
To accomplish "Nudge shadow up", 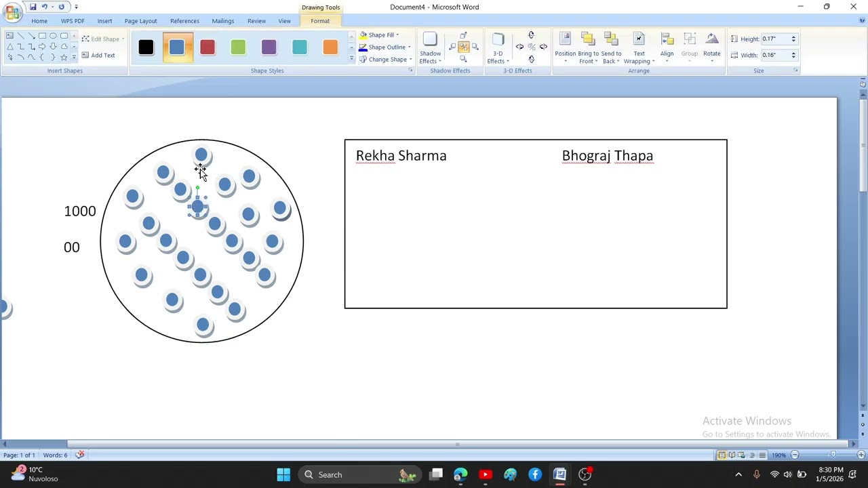I will click(x=463, y=35).
